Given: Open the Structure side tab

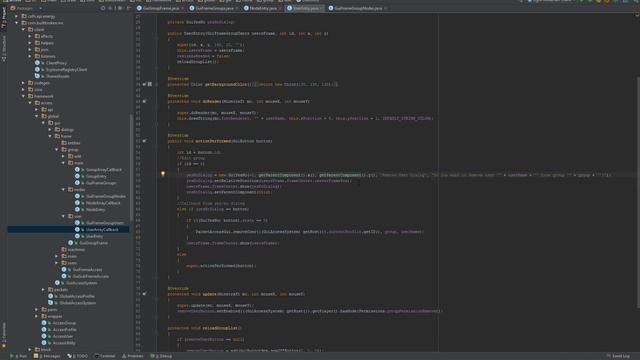Looking at the screenshot, I should pos(4,48).
